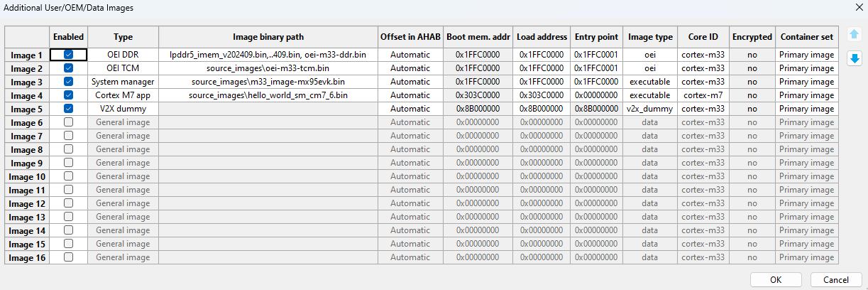868x290 pixels.
Task: Click the Image binary path column header
Action: (268, 37)
